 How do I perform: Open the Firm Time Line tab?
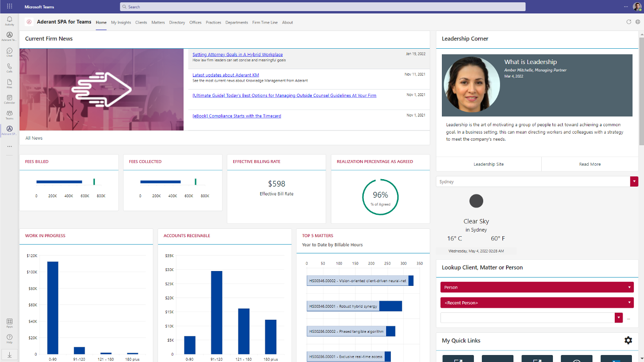coord(265,22)
